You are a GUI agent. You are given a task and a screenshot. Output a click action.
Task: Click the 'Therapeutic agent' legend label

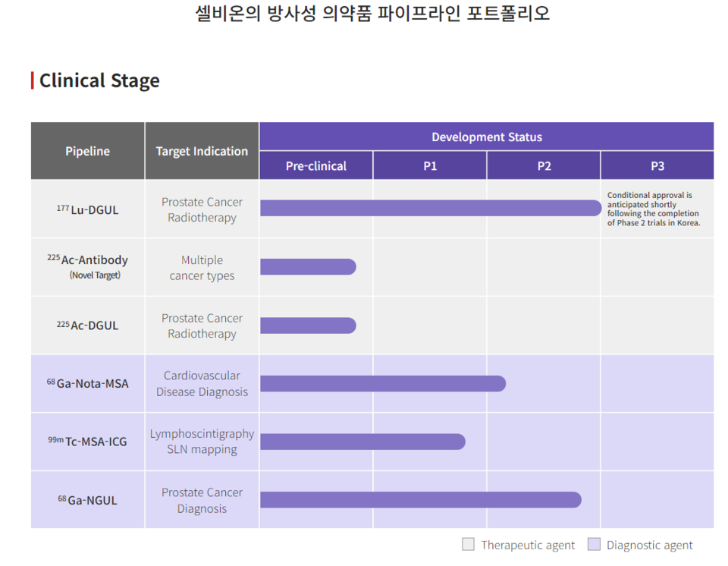(528, 545)
